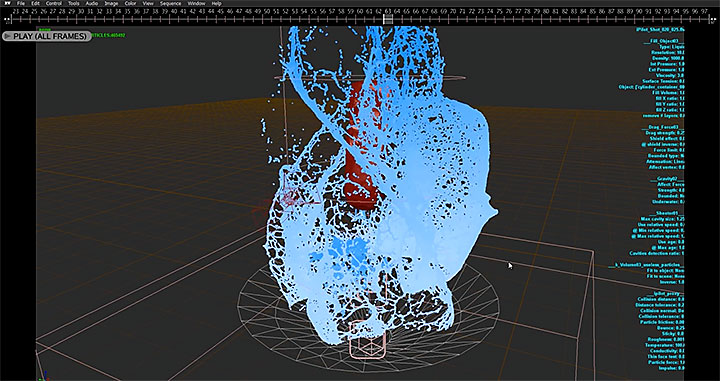Open the Edit menu

[x=35, y=3]
